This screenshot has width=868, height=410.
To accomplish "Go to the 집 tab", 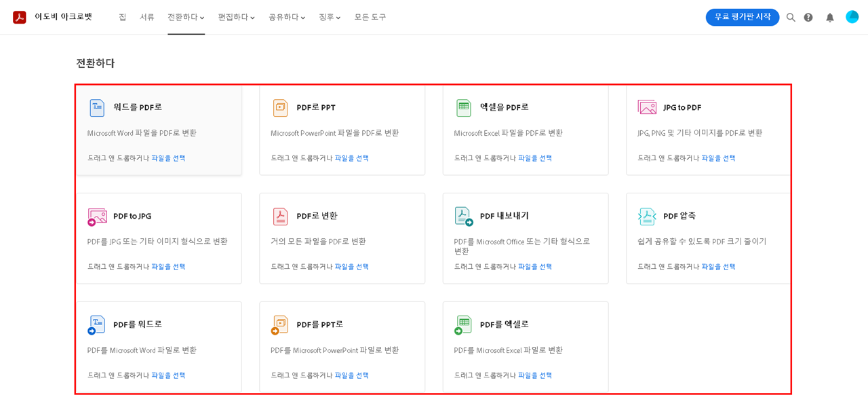I will click(123, 17).
